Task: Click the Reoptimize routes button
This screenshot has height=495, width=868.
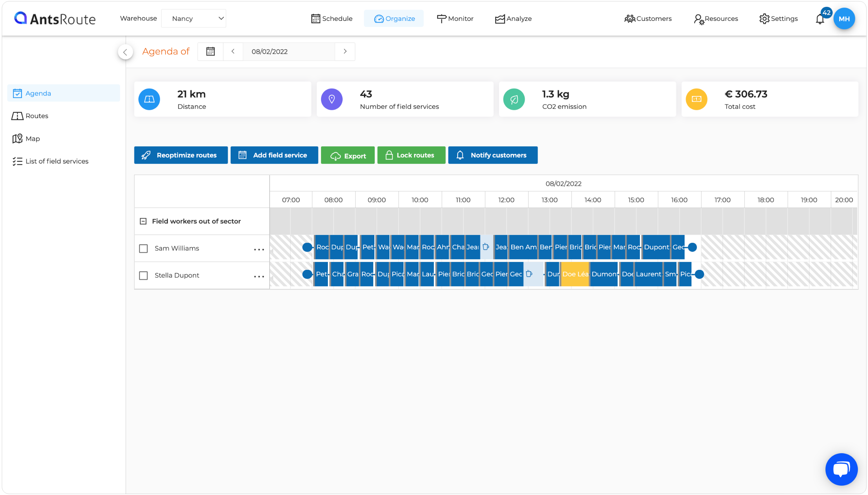Action: point(181,155)
